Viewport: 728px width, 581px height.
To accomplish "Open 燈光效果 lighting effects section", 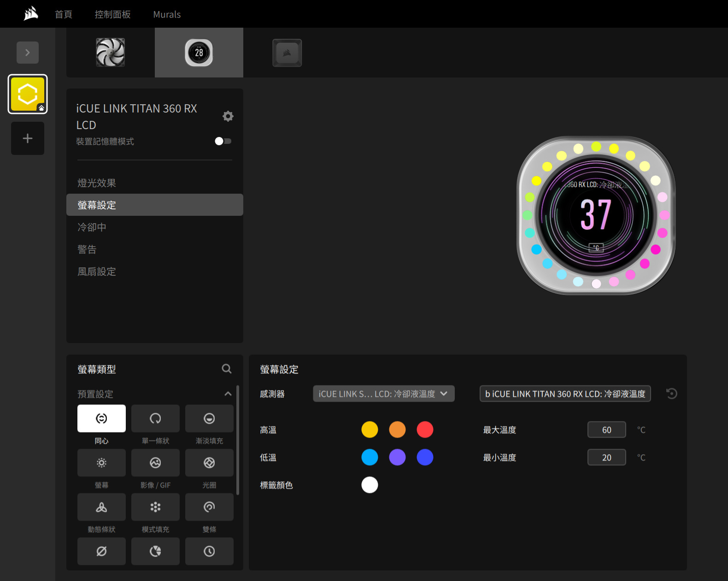I will pyautogui.click(x=97, y=183).
